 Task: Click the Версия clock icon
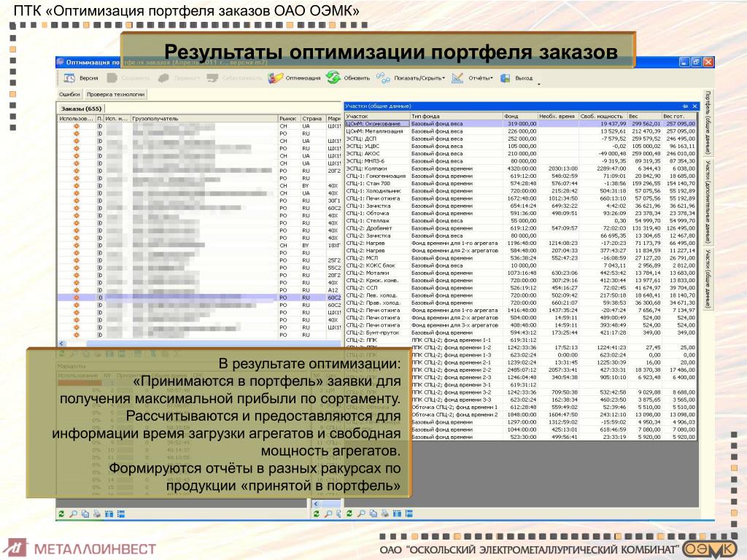[69, 78]
